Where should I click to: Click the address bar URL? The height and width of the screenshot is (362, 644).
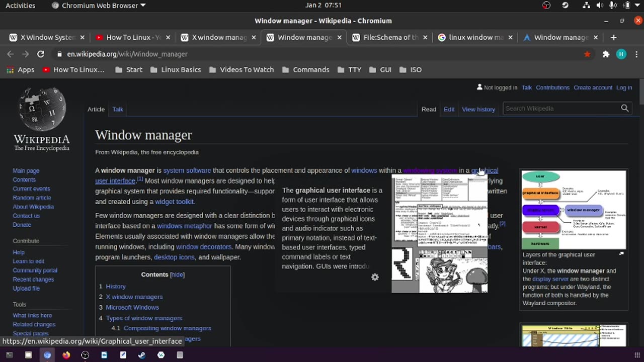(127, 54)
